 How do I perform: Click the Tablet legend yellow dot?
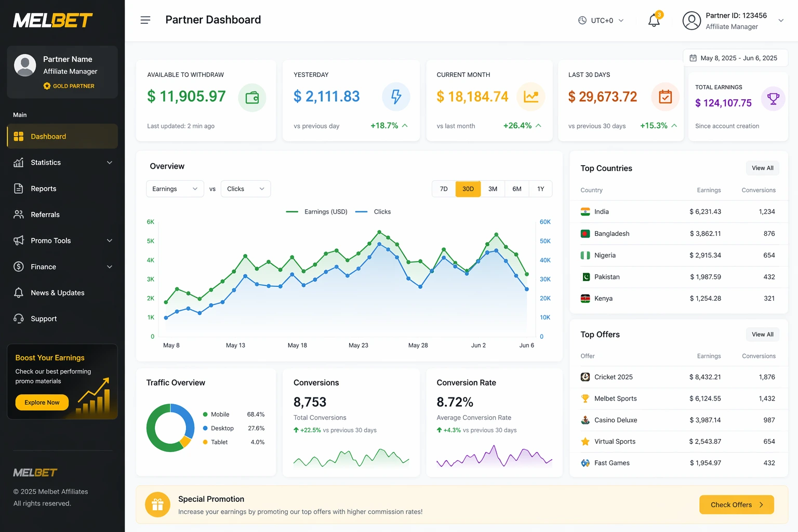pyautogui.click(x=205, y=443)
